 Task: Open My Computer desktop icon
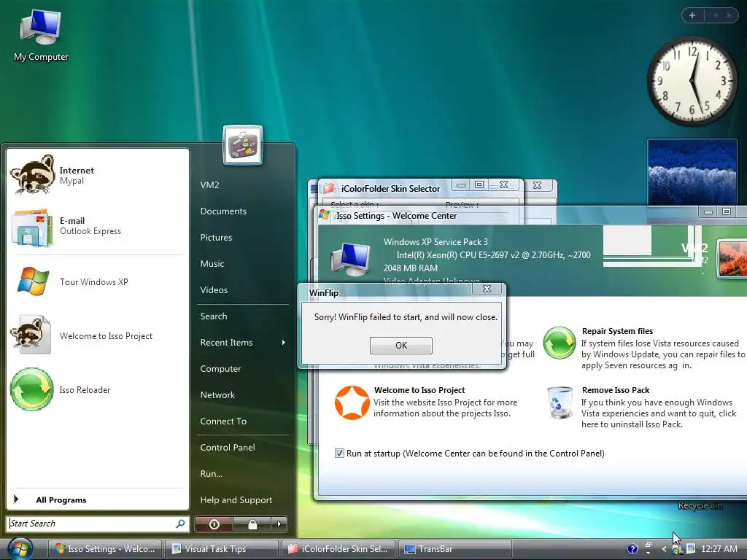coord(41,34)
